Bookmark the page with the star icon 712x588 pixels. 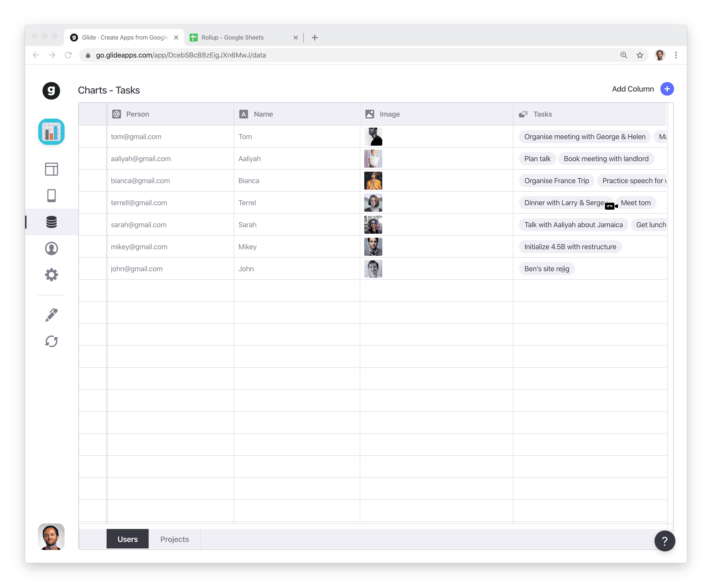pos(639,55)
